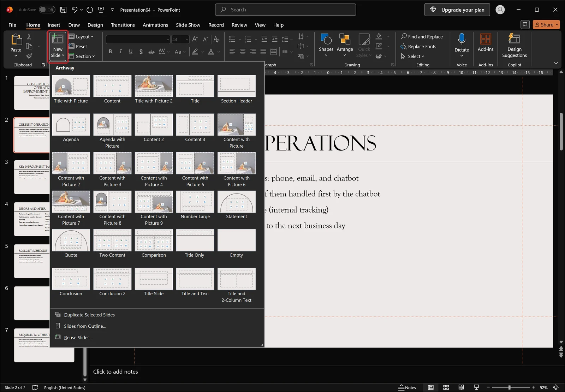
Task: Toggle Notes pane in status bar
Action: tap(407, 387)
